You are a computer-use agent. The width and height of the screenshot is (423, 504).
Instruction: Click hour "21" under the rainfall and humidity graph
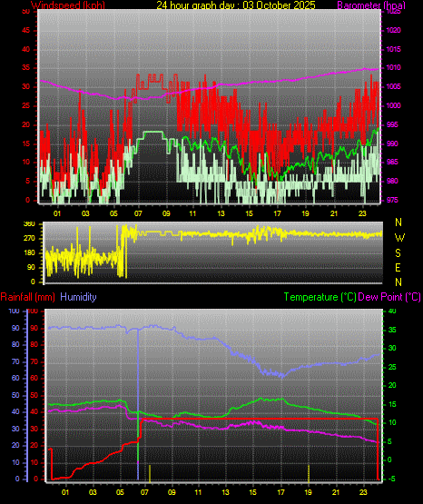point(336,492)
